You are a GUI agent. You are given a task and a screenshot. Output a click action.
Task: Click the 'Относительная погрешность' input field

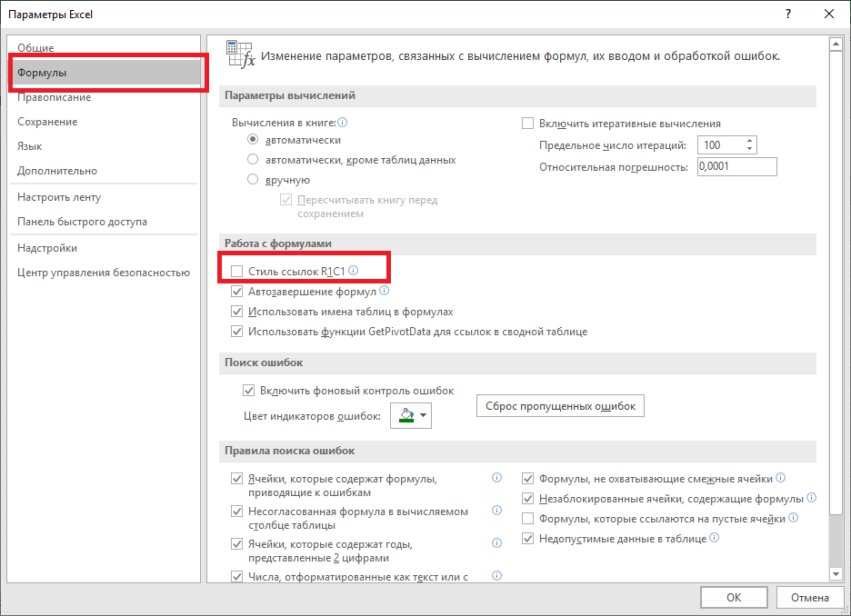(736, 166)
